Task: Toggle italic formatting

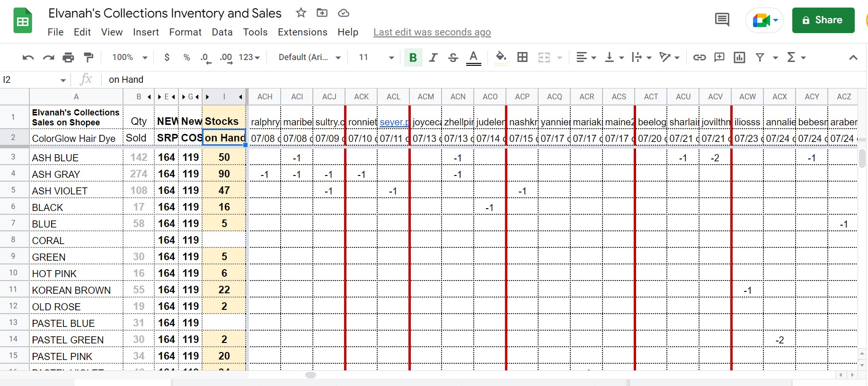Action: tap(433, 57)
